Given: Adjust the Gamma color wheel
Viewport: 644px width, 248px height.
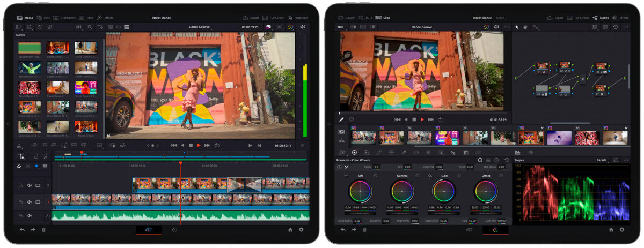Looking at the screenshot, I should tap(401, 191).
